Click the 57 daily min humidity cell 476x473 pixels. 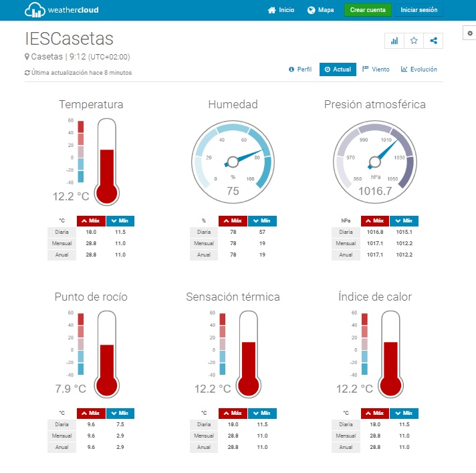262,232
